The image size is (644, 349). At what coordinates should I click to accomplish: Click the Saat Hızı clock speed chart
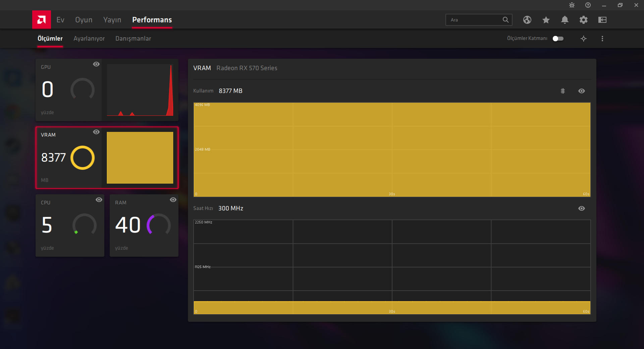pos(392,267)
